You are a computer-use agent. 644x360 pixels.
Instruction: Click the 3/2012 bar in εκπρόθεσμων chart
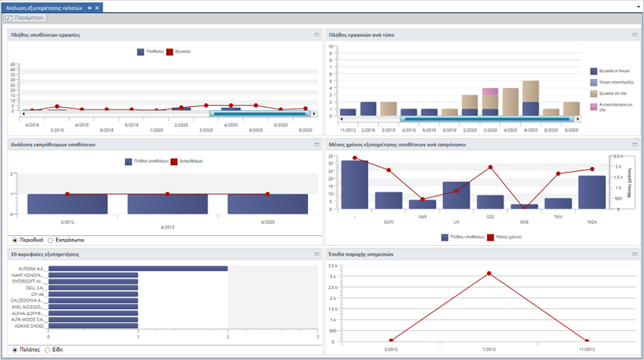click(x=67, y=204)
